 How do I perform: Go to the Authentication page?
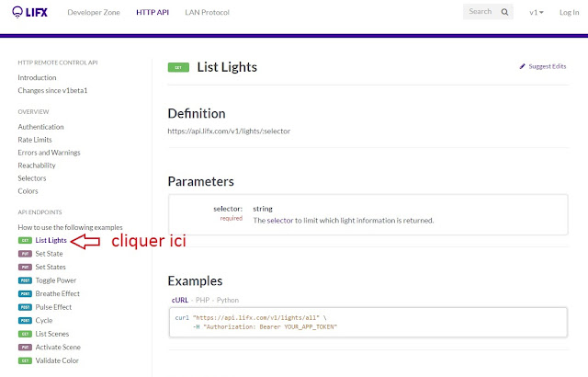pyautogui.click(x=40, y=127)
